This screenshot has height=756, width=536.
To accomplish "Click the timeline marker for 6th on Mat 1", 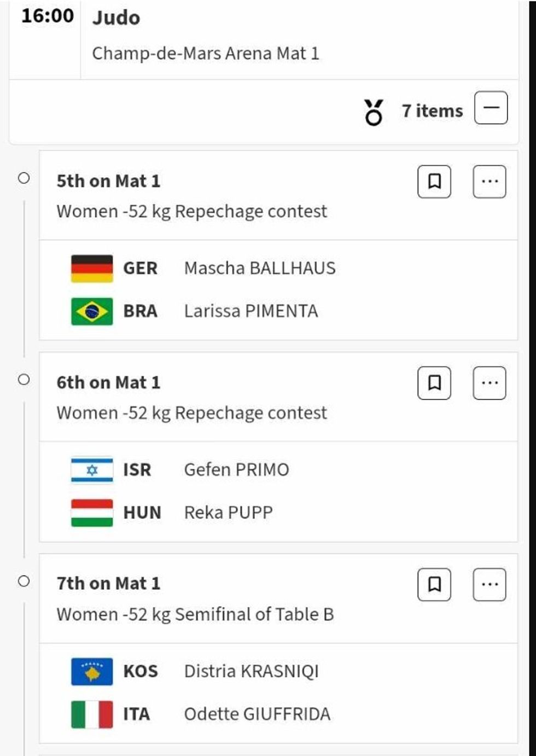I will tap(24, 380).
